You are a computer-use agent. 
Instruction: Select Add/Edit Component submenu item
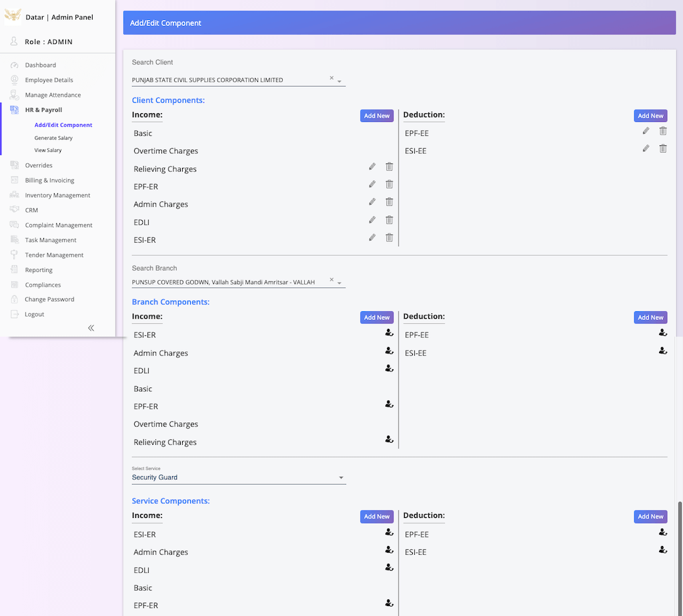tap(63, 125)
